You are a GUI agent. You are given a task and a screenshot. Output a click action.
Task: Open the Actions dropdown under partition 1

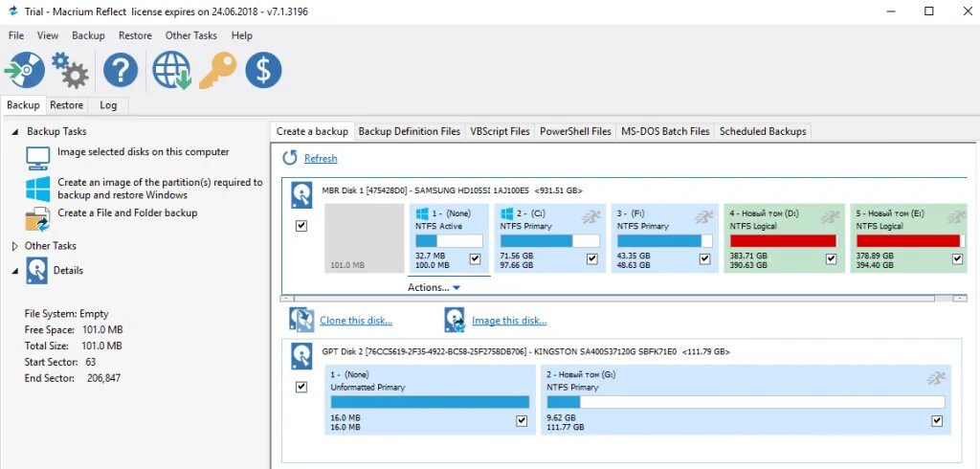[434, 288]
